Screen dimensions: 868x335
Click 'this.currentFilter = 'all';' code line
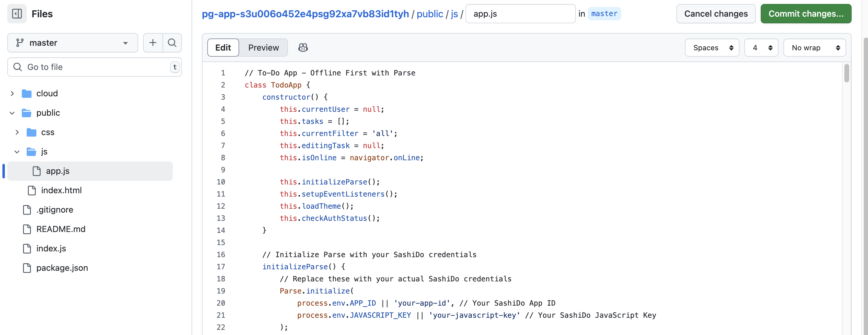click(x=338, y=134)
